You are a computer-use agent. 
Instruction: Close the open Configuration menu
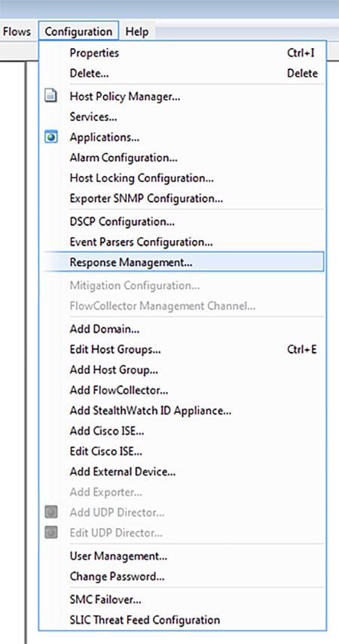(78, 32)
